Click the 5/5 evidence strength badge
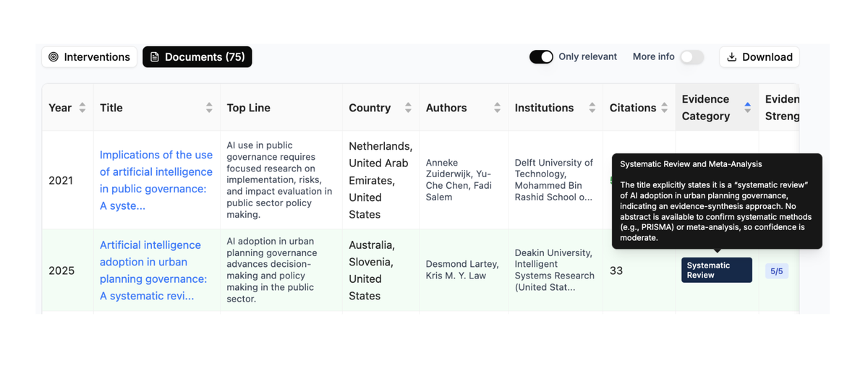Image resolution: width=868 pixels, height=366 pixels. click(x=777, y=271)
